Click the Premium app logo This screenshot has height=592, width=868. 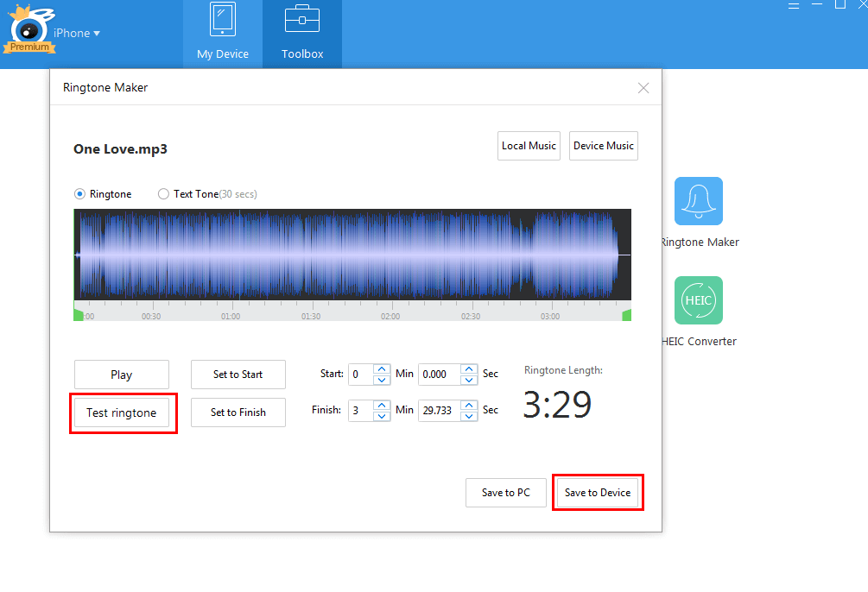coord(30,33)
